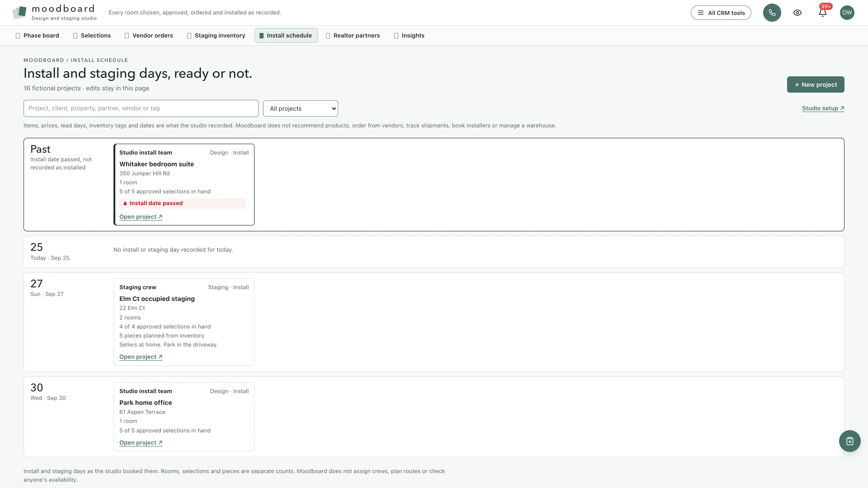
Task: Click the Whitaker bedroom suite title
Action: coord(157,164)
